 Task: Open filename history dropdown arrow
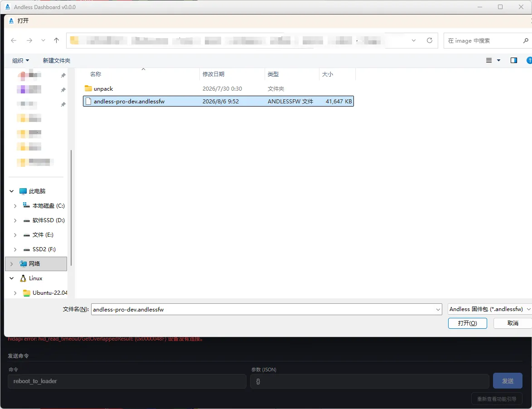pos(438,309)
